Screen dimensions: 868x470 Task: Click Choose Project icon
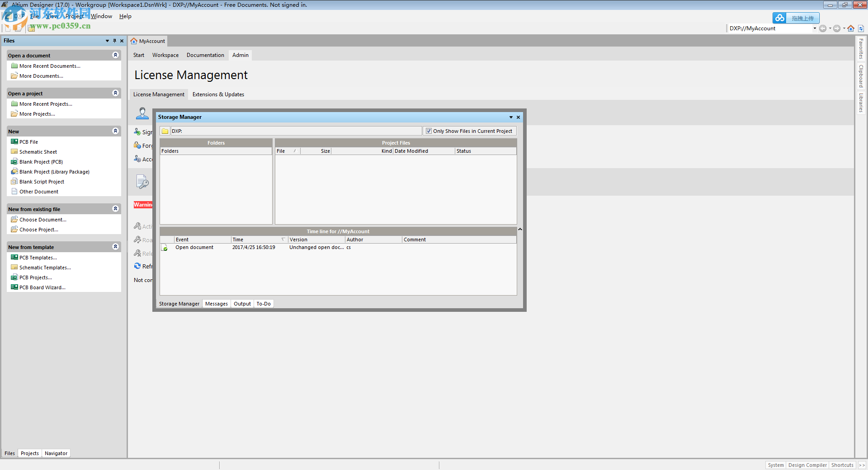pos(14,230)
